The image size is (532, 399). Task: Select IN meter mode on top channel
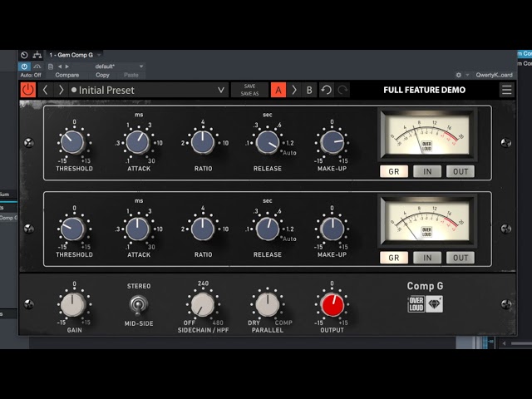[x=427, y=172]
